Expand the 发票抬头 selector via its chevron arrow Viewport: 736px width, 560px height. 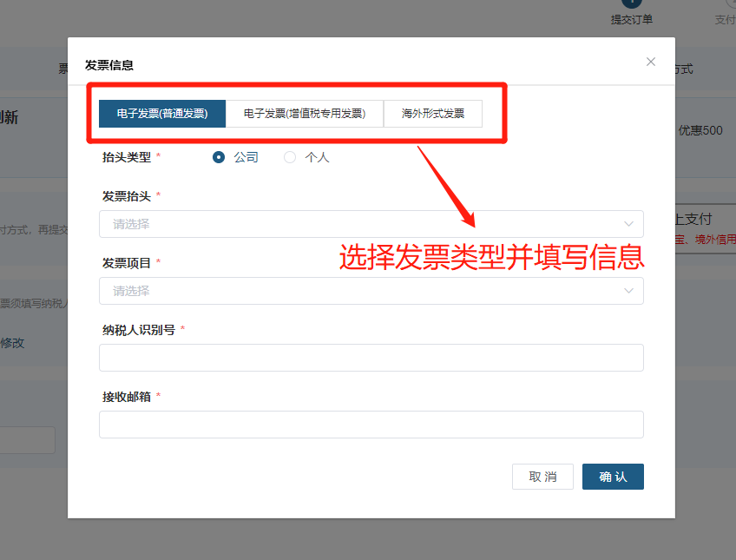pos(628,224)
